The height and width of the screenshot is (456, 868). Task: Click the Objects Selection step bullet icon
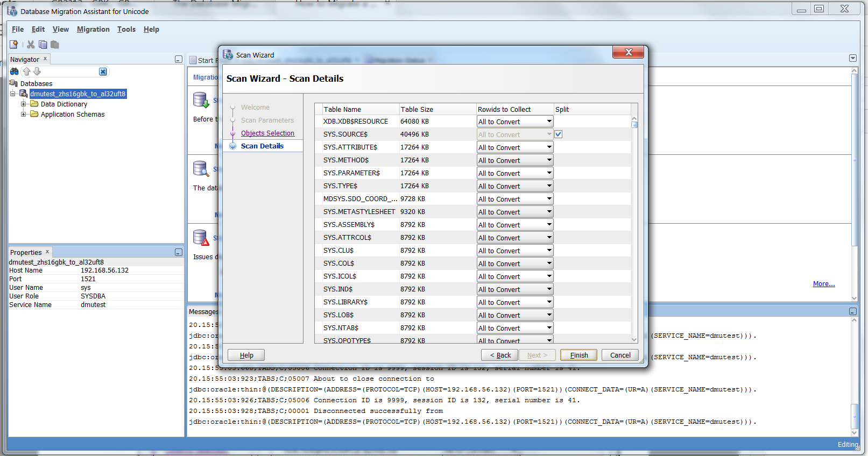coord(232,133)
